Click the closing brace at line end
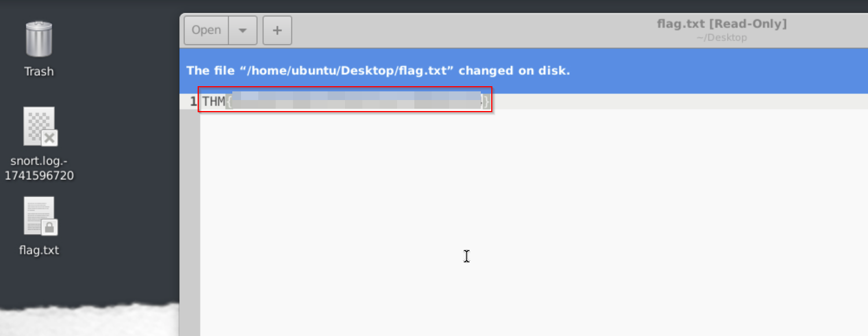This screenshot has width=868, height=336. (487, 102)
